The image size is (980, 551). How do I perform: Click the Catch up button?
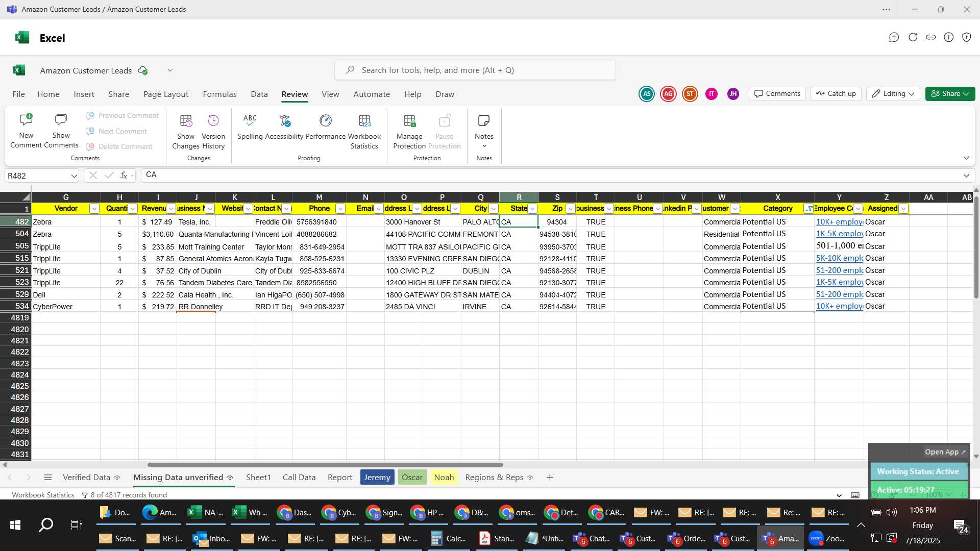836,94
